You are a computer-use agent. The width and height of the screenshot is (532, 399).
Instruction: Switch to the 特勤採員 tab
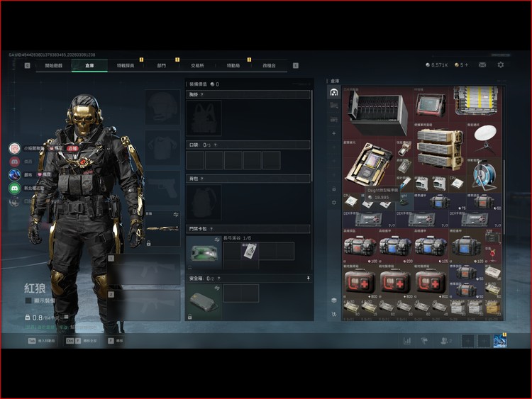click(126, 65)
